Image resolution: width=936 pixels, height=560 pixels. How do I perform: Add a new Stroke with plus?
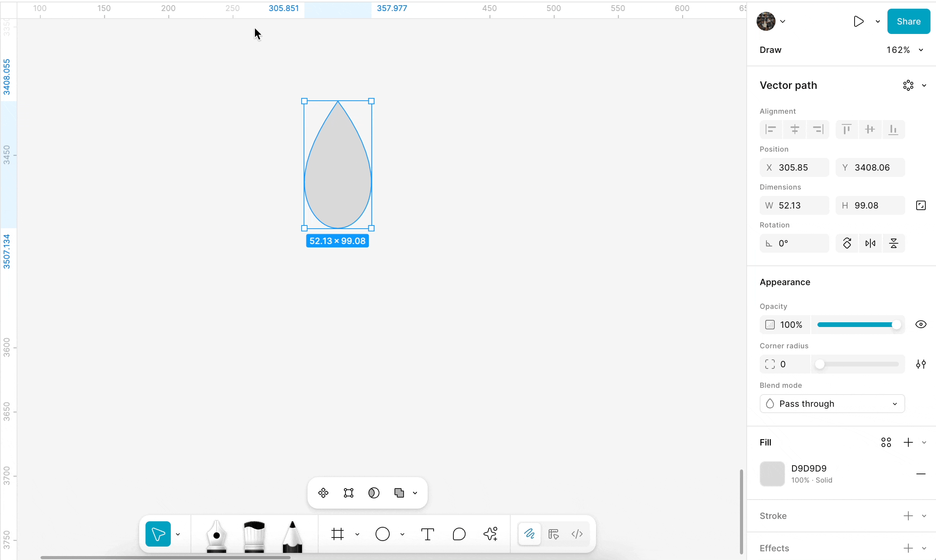click(x=908, y=516)
